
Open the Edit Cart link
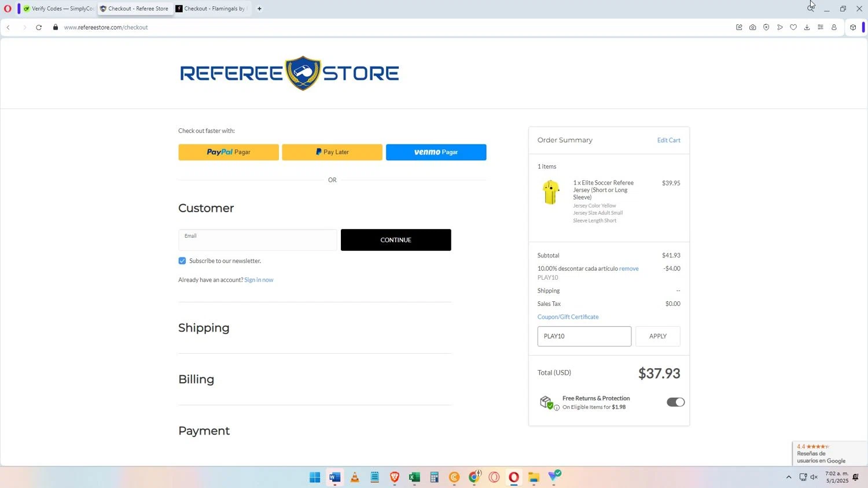click(669, 141)
